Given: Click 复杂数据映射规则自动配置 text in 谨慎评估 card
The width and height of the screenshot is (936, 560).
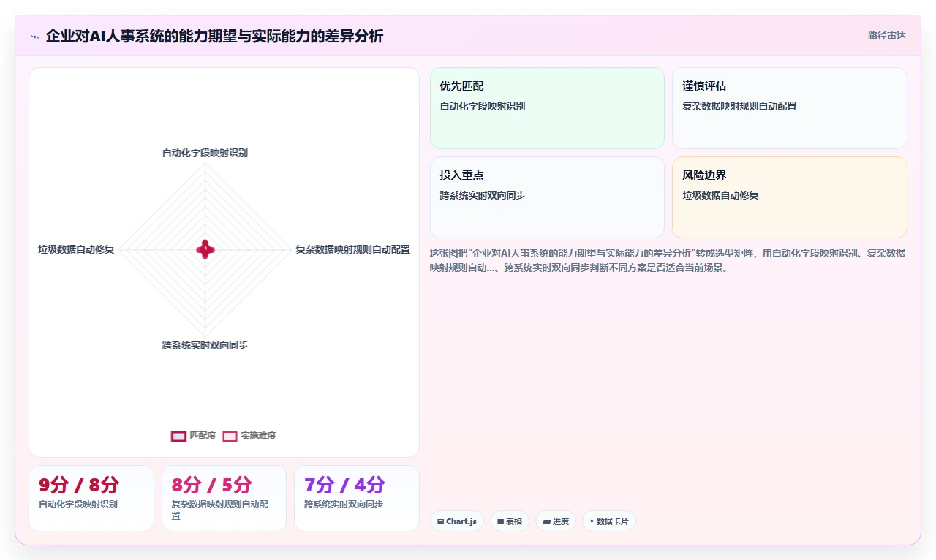Looking at the screenshot, I should pyautogui.click(x=739, y=106).
